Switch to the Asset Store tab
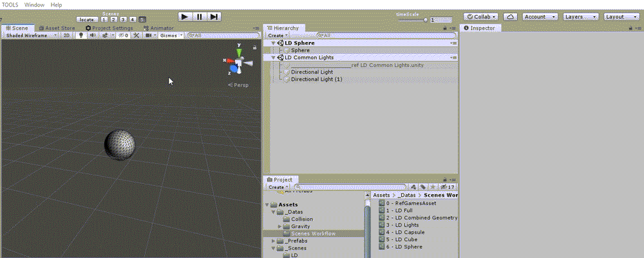The height and width of the screenshot is (258, 644). pos(57,28)
